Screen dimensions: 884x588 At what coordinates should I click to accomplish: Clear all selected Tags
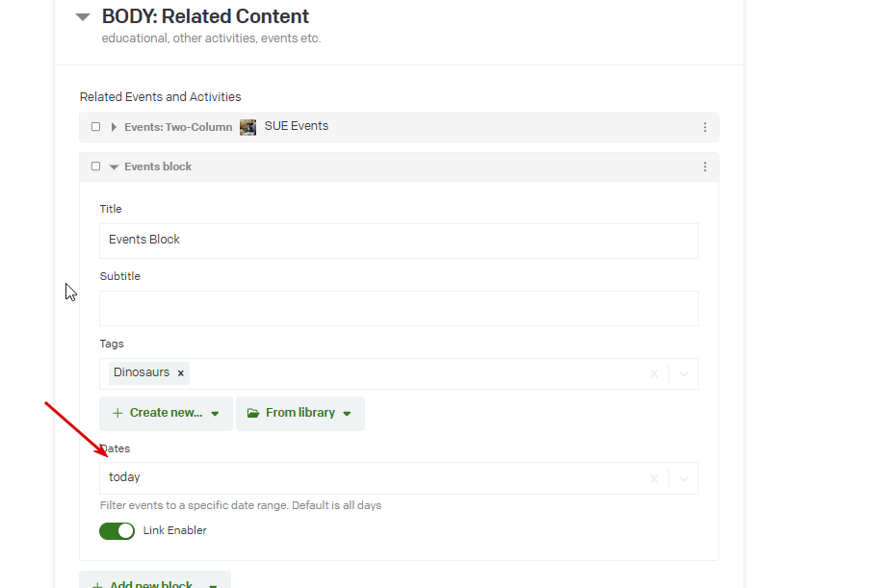point(654,373)
